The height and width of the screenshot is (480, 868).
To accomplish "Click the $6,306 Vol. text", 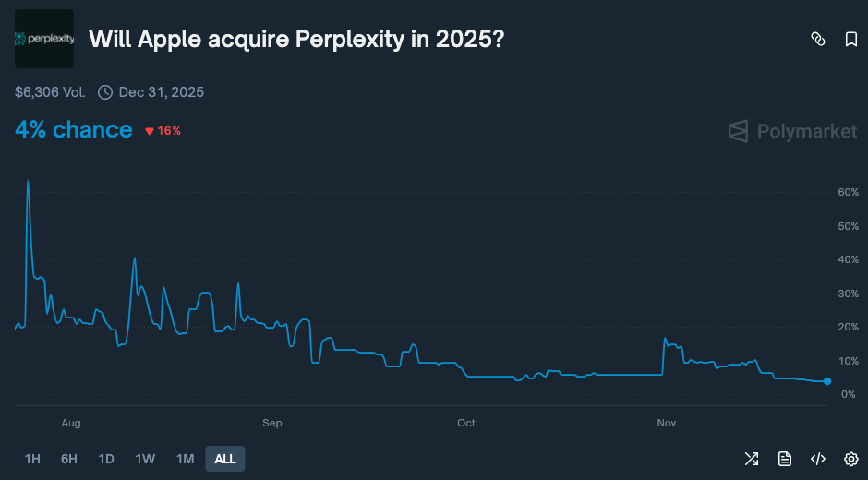I will [x=51, y=92].
